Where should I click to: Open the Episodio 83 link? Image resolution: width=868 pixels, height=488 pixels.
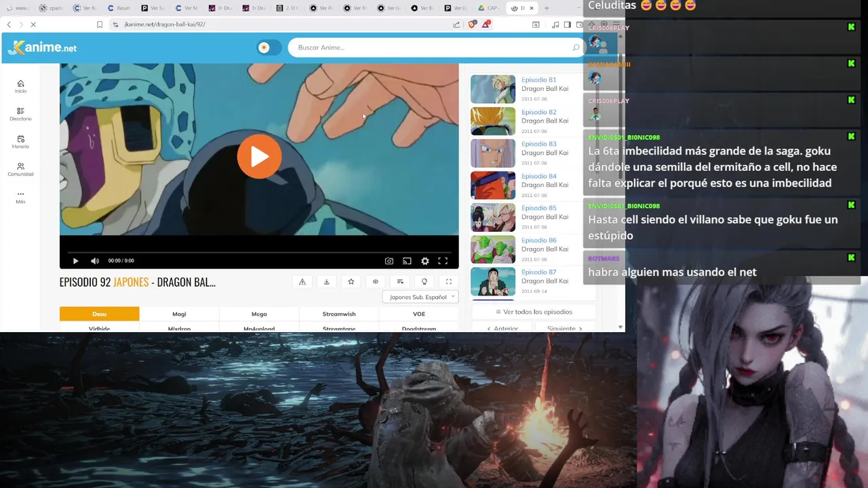click(538, 144)
